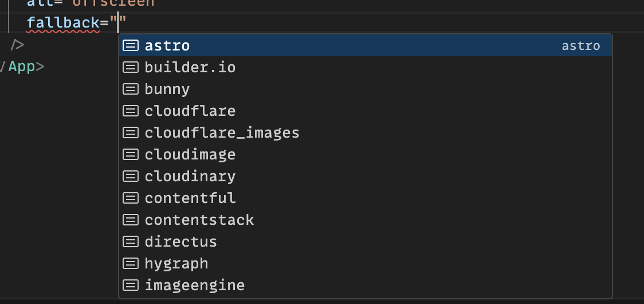Click the value icon next to hygraph
644x304 pixels.
131,264
